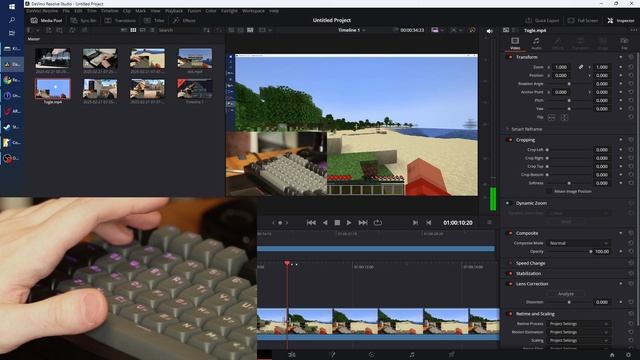Open the Titles panel
The width and height of the screenshot is (640, 360).
(x=154, y=20)
